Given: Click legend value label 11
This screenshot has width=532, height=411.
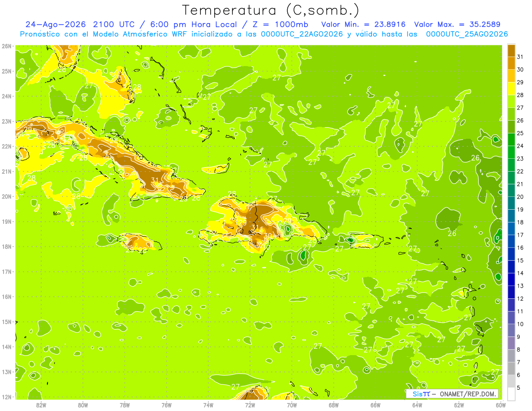Looking at the screenshot, I should click(x=520, y=311).
